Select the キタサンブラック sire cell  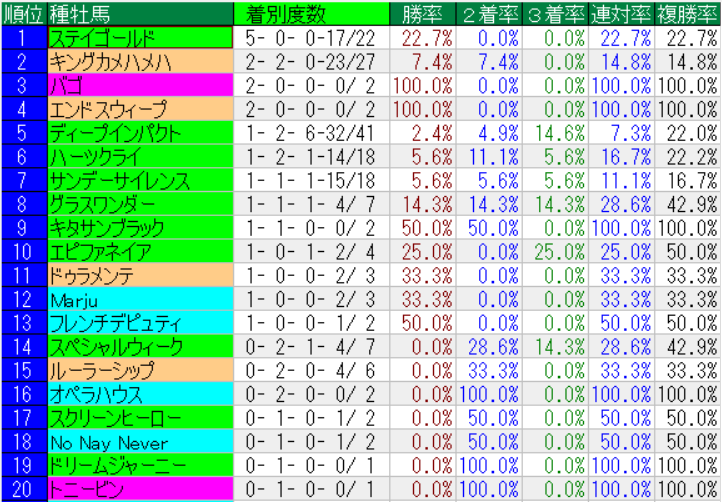click(140, 228)
